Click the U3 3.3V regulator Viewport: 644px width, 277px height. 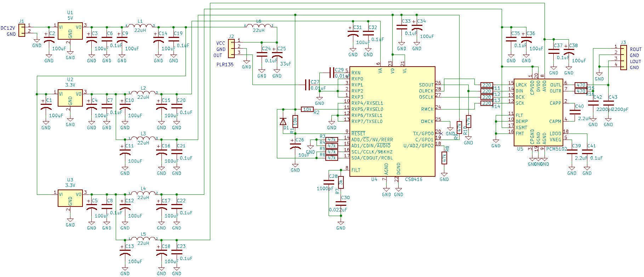[x=70, y=198]
